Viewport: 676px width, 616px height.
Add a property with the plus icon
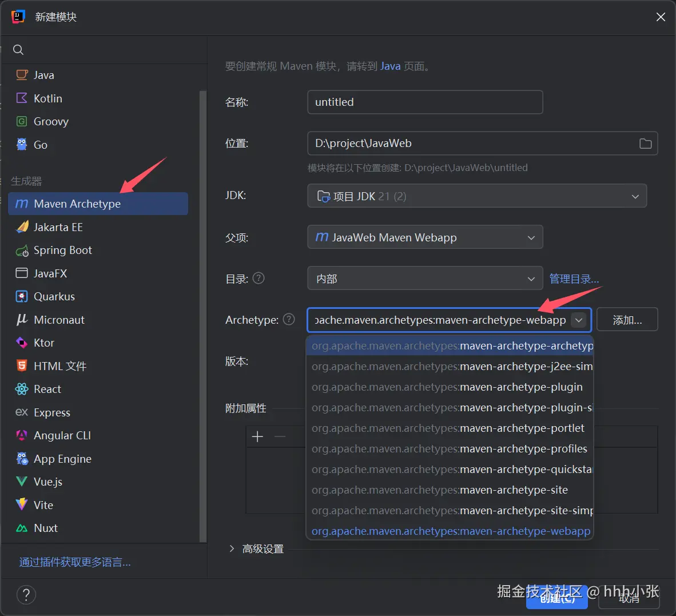pos(257,436)
